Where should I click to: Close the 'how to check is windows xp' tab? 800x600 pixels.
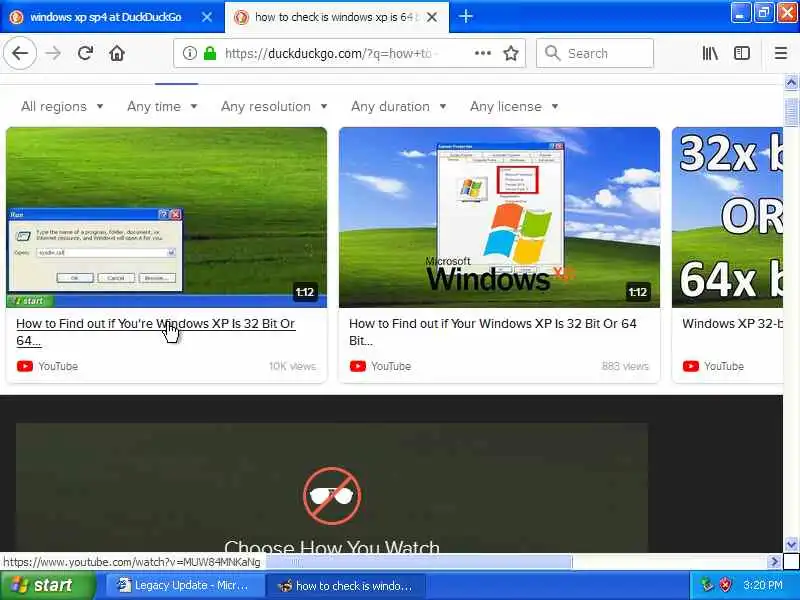coord(432,17)
